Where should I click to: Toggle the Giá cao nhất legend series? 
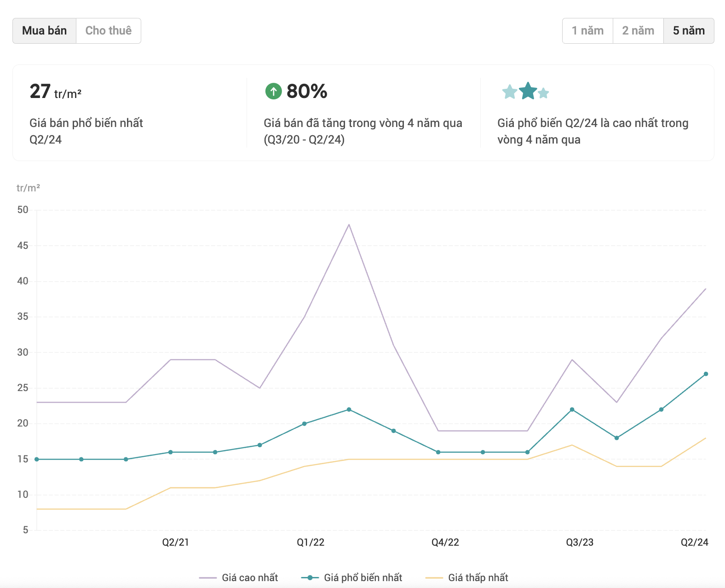[x=239, y=577]
